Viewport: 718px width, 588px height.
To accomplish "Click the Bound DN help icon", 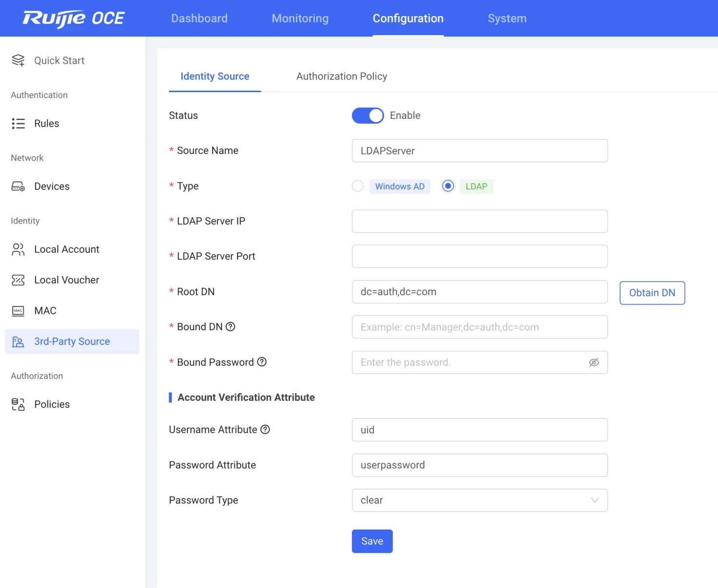I will tap(231, 327).
